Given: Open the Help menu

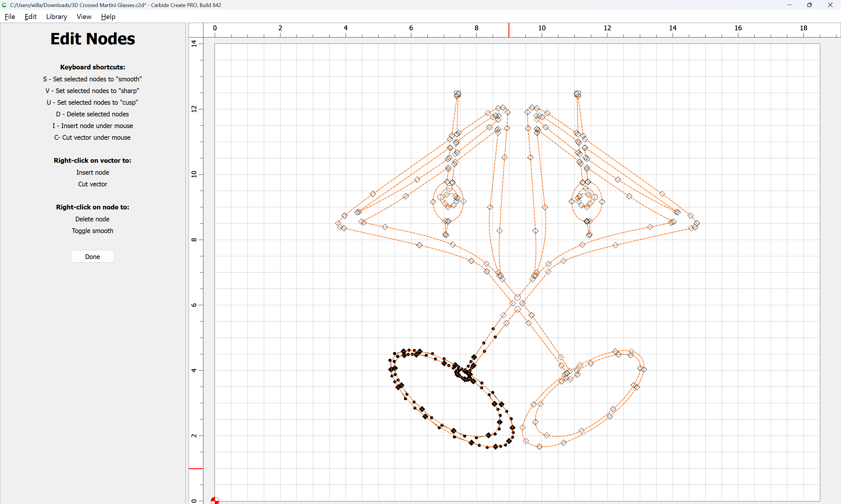Looking at the screenshot, I should [x=108, y=17].
